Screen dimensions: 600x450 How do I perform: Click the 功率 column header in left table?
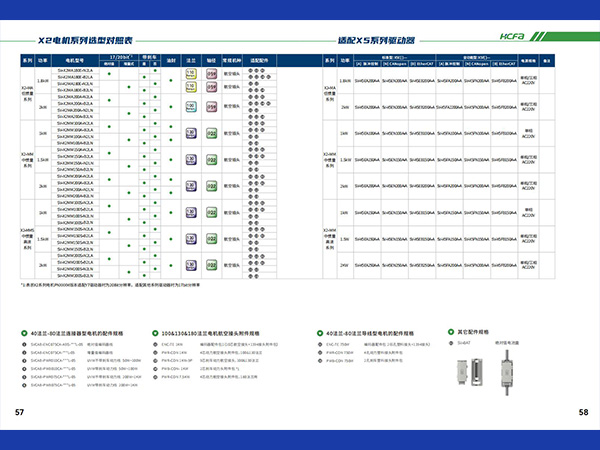[42, 61]
